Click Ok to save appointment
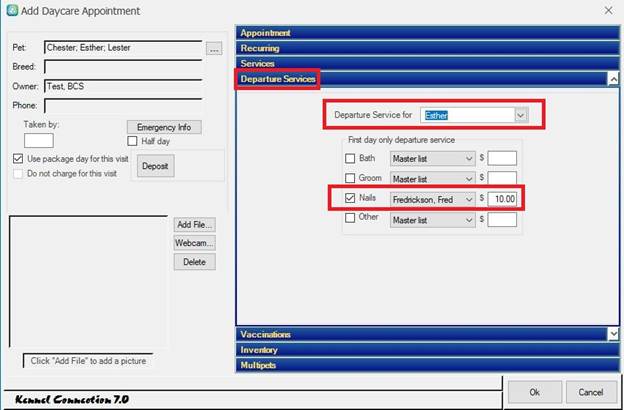The width and height of the screenshot is (624, 410). click(x=534, y=392)
